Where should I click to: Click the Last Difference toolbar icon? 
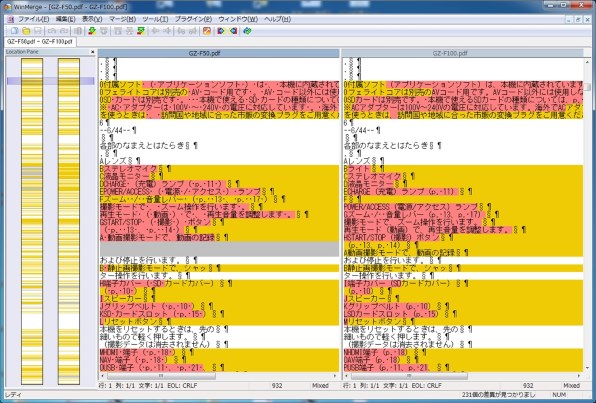(141, 31)
